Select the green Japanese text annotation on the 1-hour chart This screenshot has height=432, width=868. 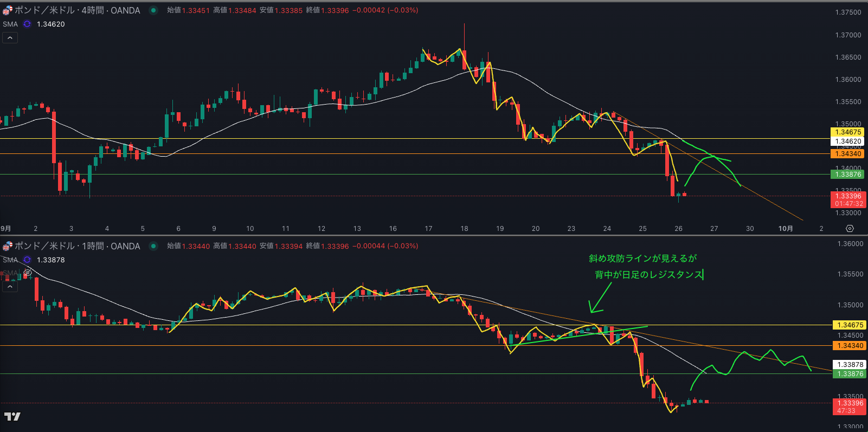[645, 267]
